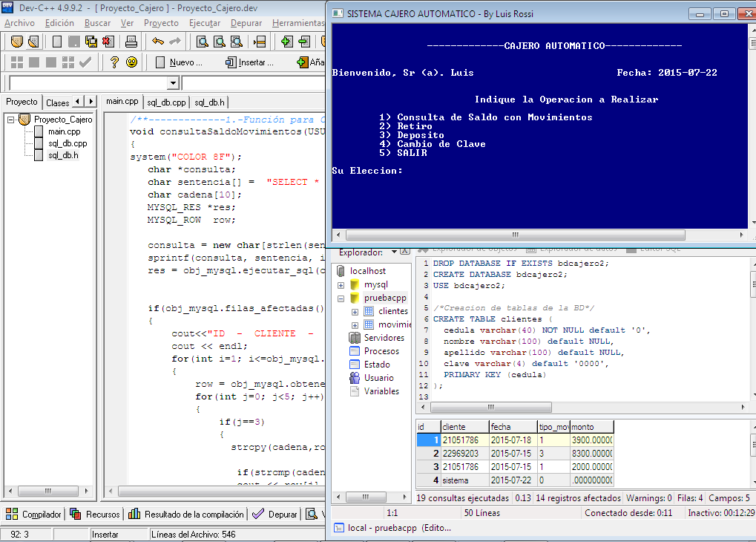The height and width of the screenshot is (542, 756).
Task: Click the Debug checkmark toolbar icon
Action: coord(85,62)
